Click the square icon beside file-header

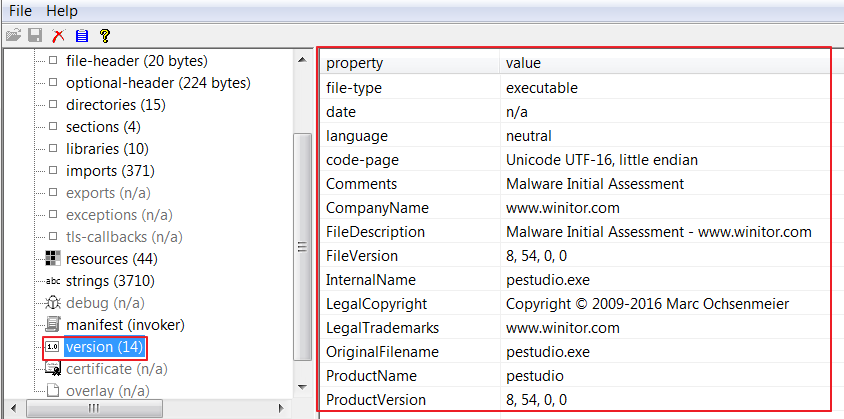53,61
